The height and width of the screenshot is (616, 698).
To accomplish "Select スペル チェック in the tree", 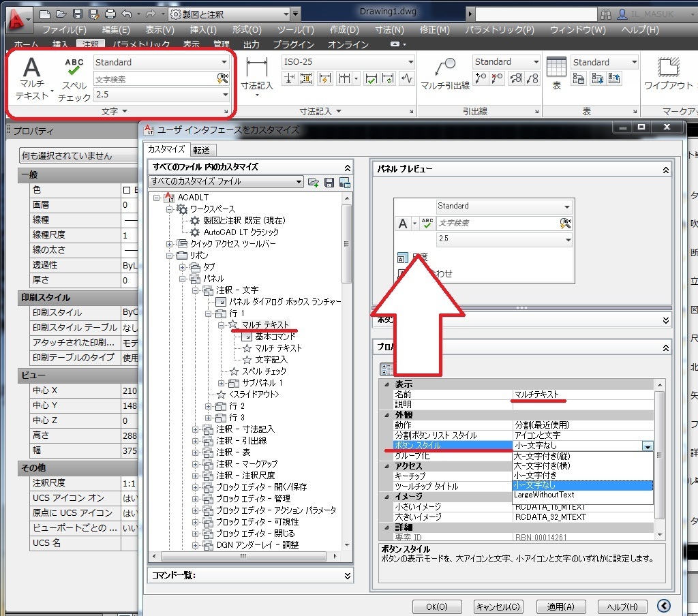I will pyautogui.click(x=264, y=371).
